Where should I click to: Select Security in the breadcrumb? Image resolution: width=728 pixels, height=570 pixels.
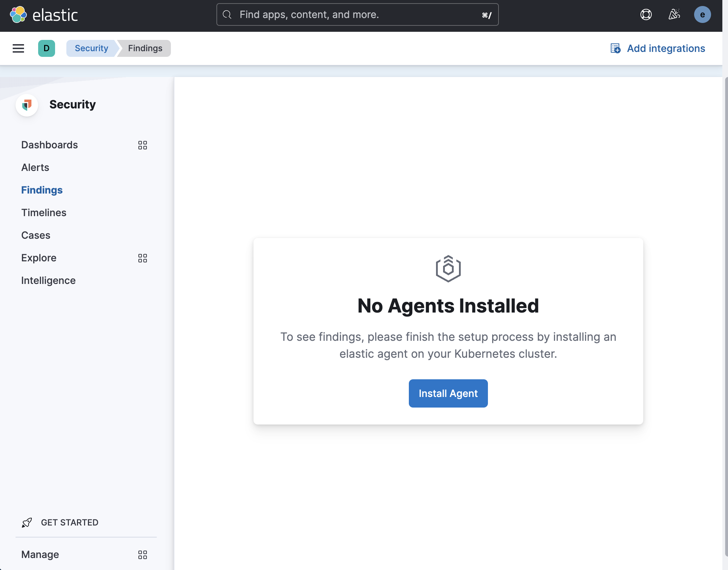coord(91,48)
